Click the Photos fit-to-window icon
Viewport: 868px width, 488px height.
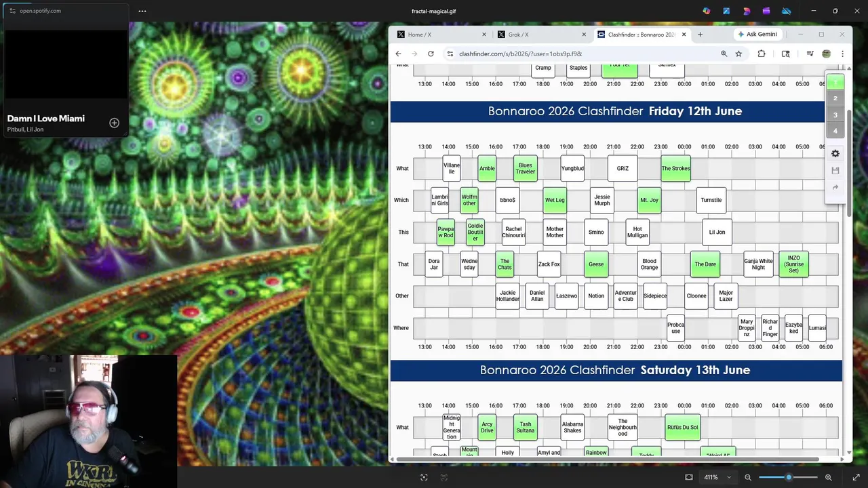tap(689, 477)
